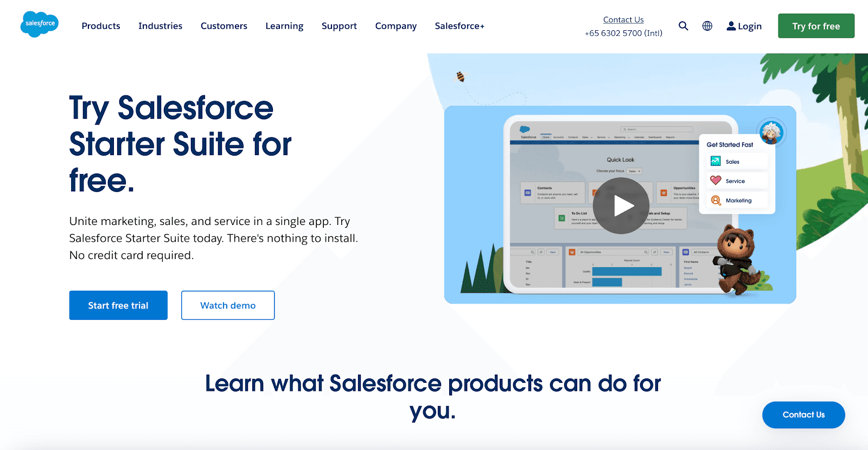Click the Learn what Salesforce products heading

(x=433, y=397)
